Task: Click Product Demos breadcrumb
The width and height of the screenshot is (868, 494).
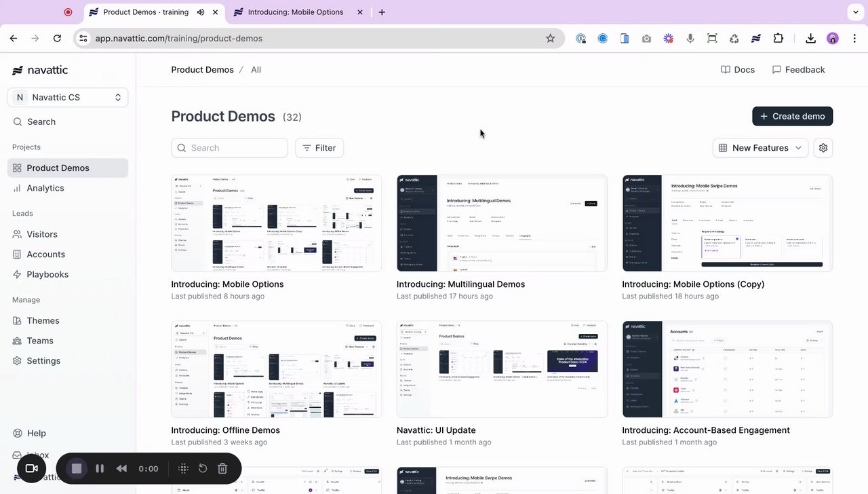Action: pos(202,70)
